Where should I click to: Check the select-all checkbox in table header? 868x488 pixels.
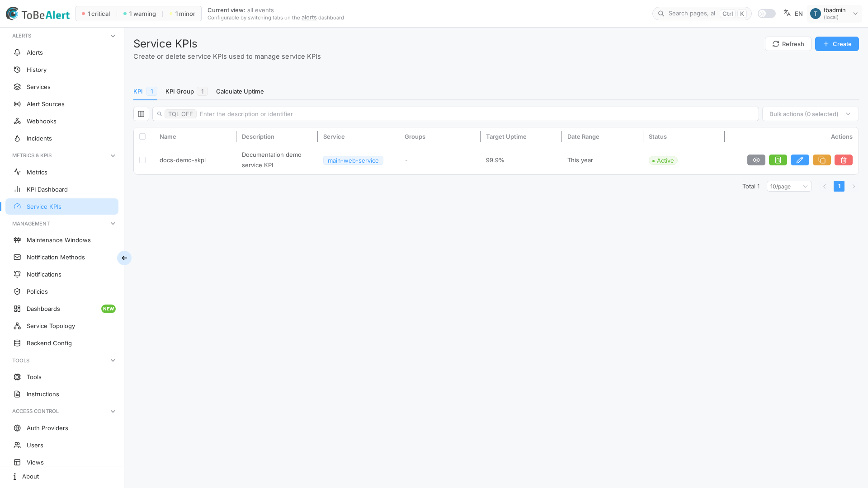(x=142, y=136)
